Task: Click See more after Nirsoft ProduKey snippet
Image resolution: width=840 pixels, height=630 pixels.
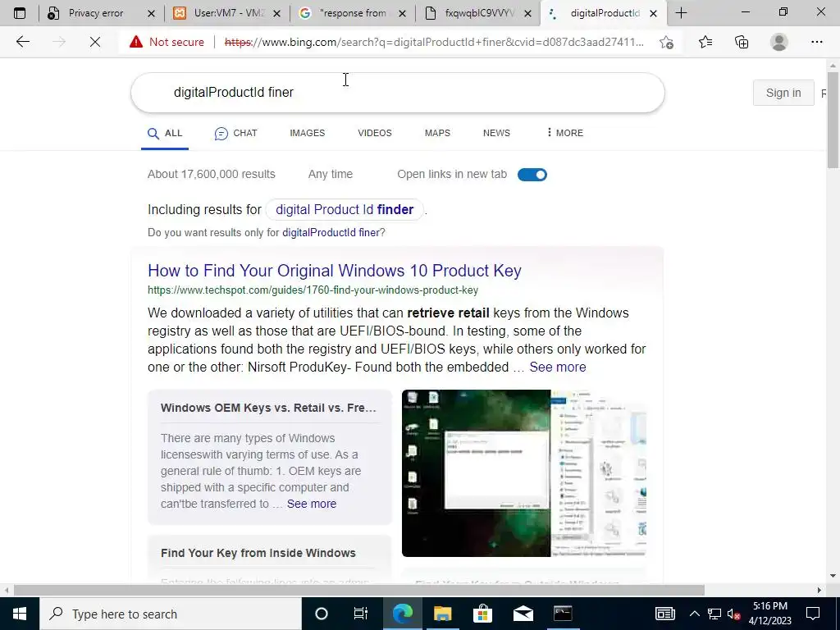Action: (x=558, y=367)
